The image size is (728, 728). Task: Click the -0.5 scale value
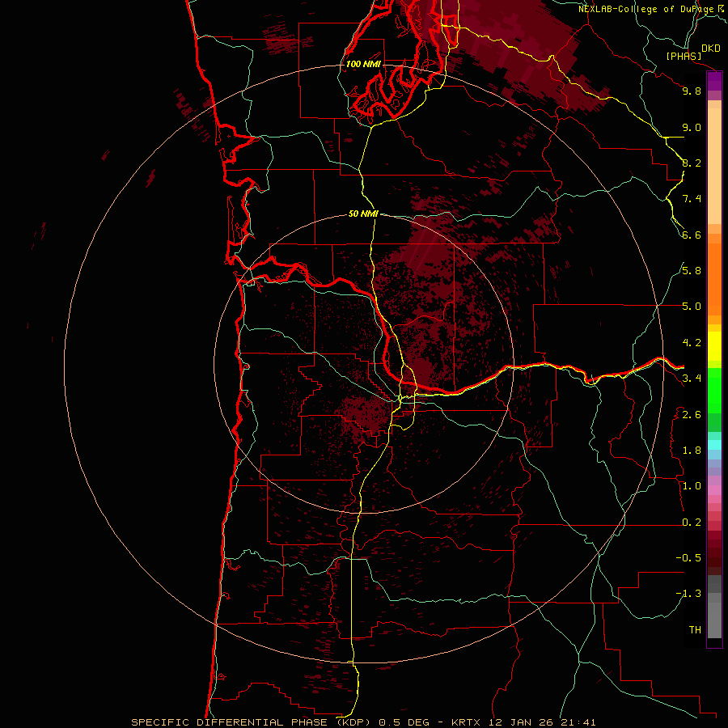pos(688,557)
